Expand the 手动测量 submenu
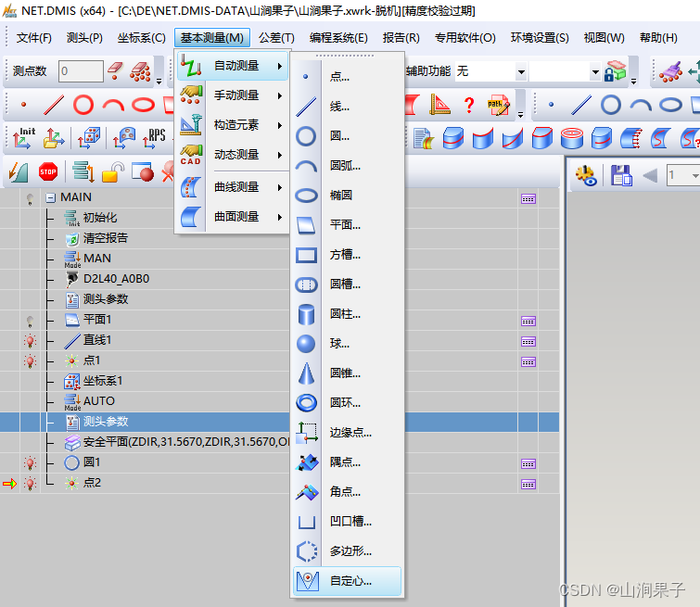Screen dimensions: 700x607 coord(233,95)
